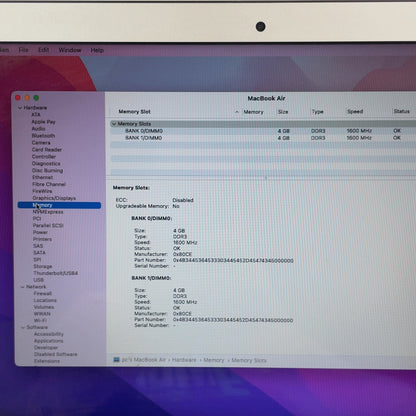Click the computer icon in the path bar
Screen dimensions: 416x416
[x=116, y=360]
